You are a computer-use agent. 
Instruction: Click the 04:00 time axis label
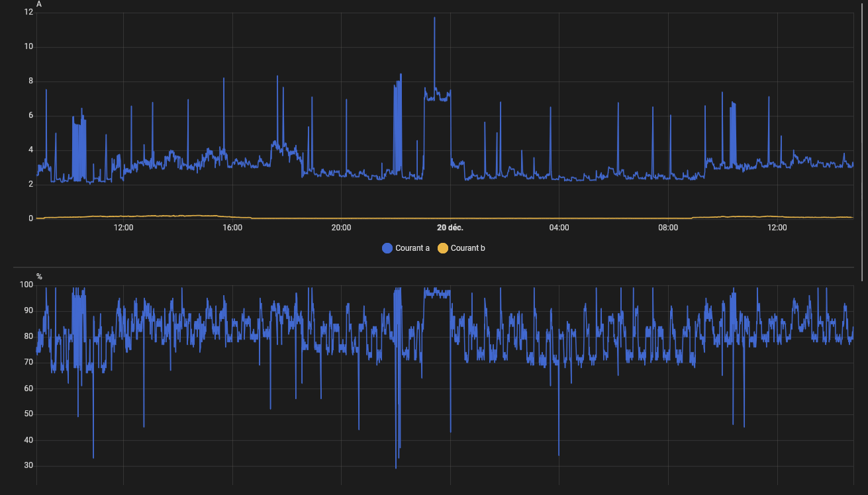coord(559,228)
